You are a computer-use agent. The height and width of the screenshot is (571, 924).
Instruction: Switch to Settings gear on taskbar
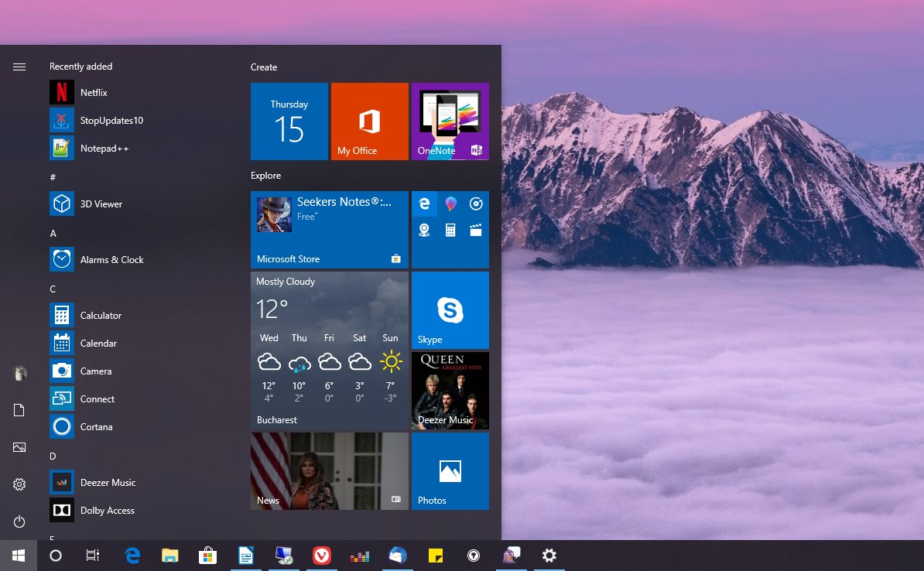coord(549,556)
